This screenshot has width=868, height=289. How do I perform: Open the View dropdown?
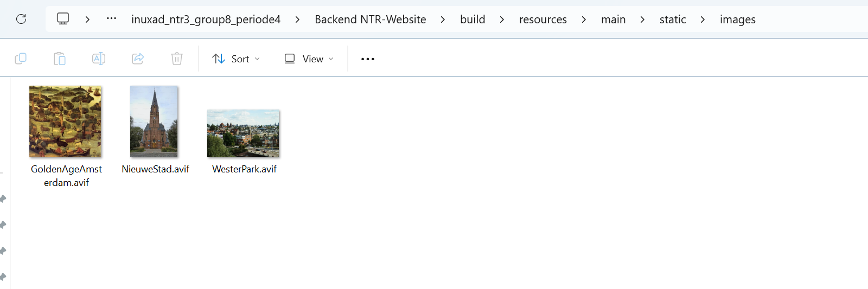pyautogui.click(x=309, y=59)
